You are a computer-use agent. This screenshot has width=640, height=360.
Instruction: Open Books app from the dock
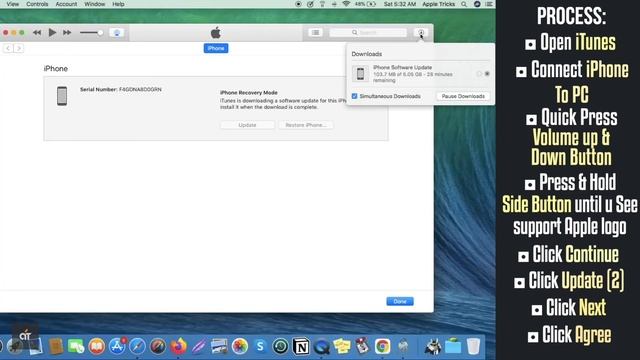[96, 346]
